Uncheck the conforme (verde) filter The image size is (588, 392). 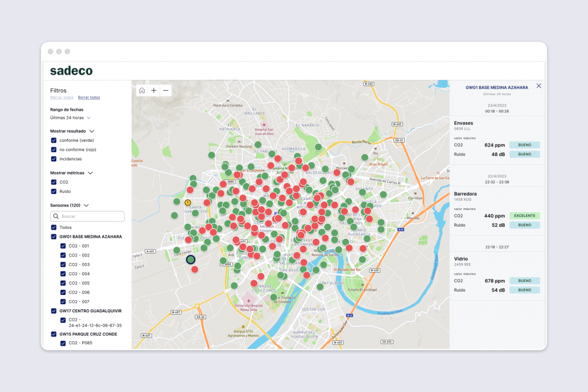52,140
